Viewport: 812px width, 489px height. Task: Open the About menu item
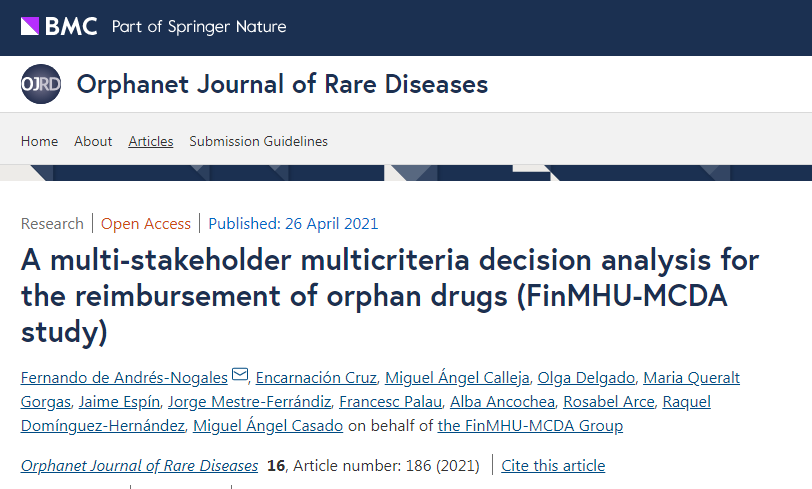(x=93, y=141)
